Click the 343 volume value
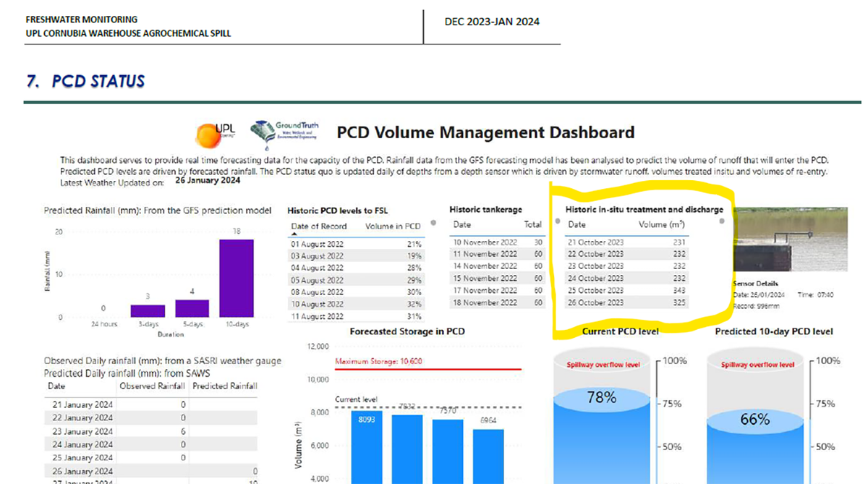Viewport: 868px width, 484px height. click(678, 290)
